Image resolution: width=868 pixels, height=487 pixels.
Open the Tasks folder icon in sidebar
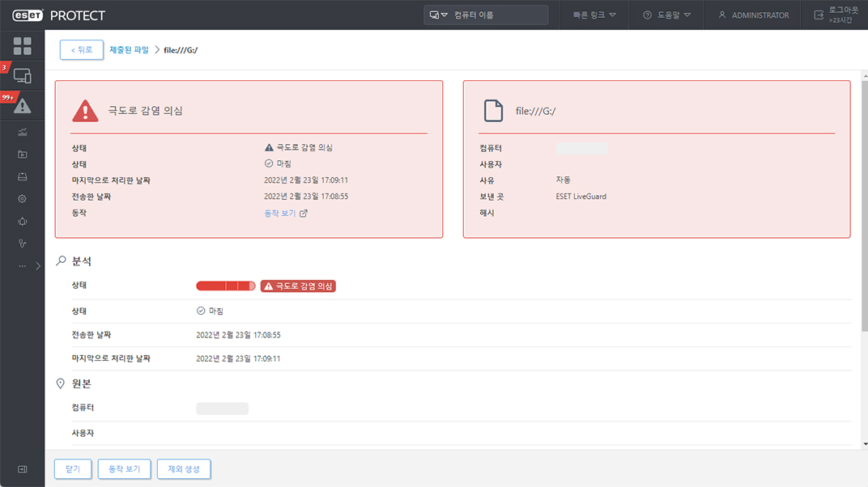(22, 155)
